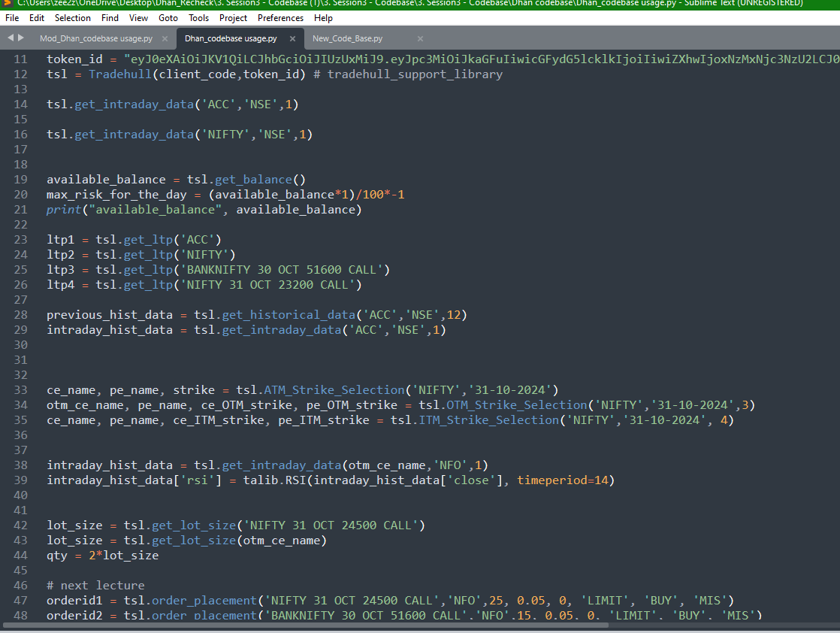Click the left tab navigation arrow
Screen dimensions: 840x633
tap(10, 38)
